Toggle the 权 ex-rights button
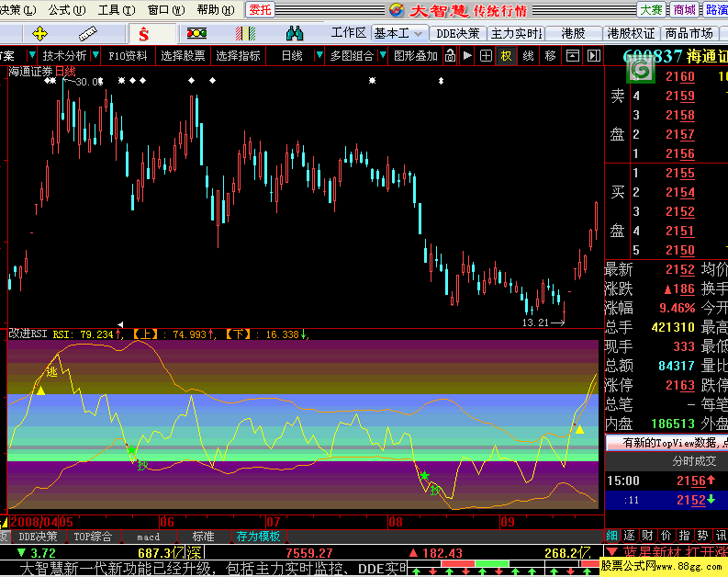 506,56
